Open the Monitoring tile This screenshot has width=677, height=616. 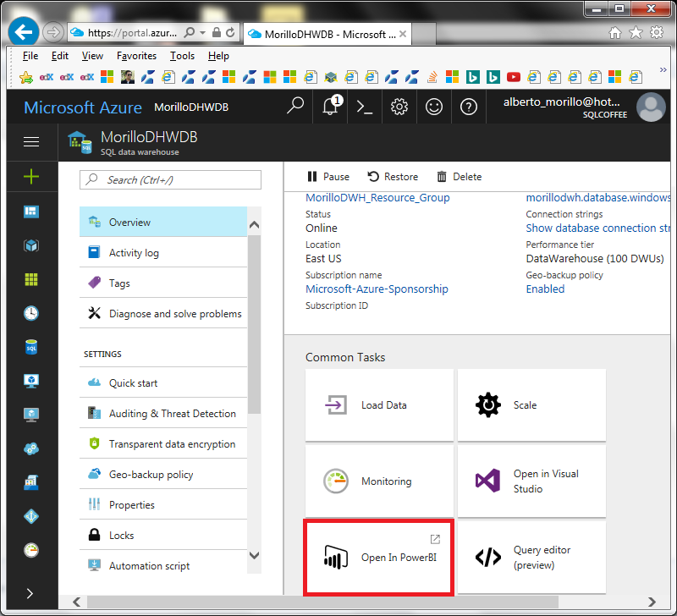point(379,481)
